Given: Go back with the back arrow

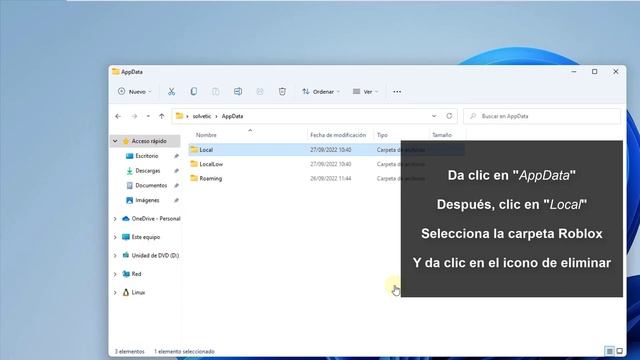Looking at the screenshot, I should point(118,116).
